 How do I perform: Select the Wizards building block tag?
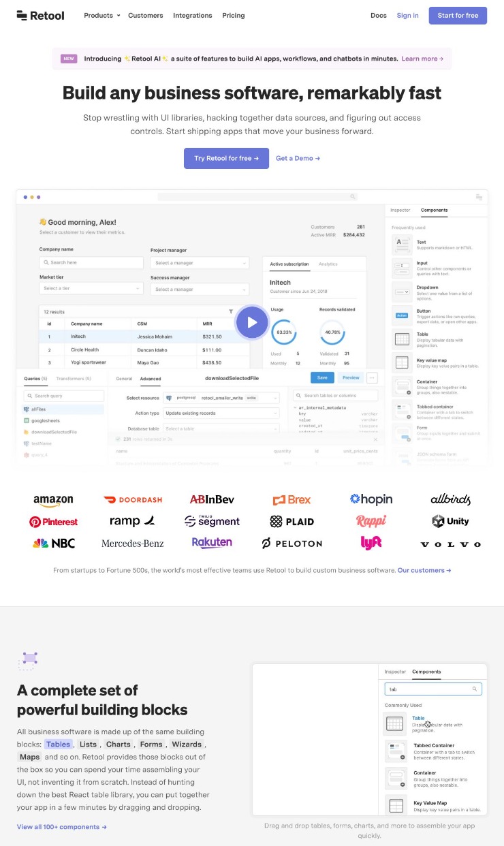click(x=187, y=745)
